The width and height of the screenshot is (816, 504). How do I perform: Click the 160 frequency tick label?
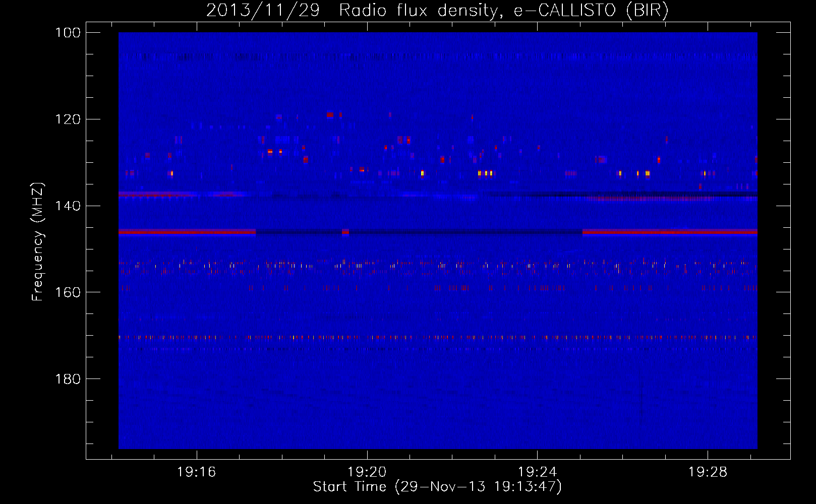click(x=68, y=293)
